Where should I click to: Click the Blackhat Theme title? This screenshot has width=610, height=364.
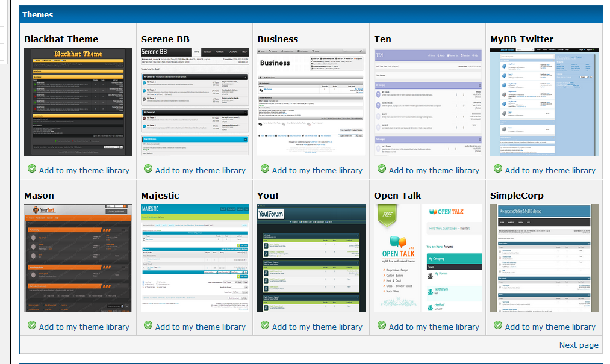61,39
